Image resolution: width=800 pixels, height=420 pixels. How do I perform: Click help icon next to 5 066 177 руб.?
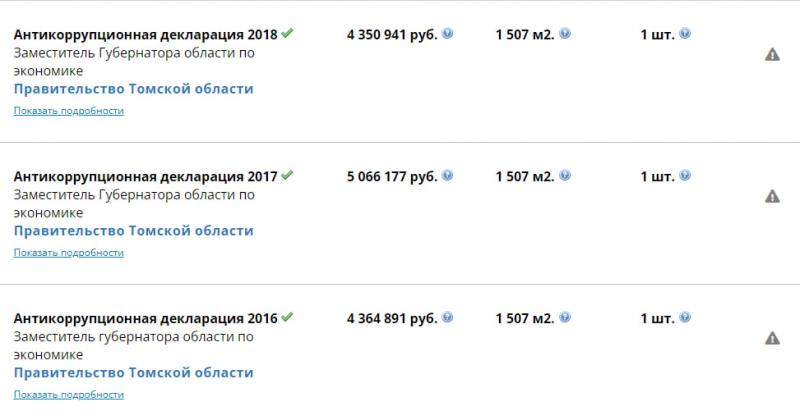[447, 176]
